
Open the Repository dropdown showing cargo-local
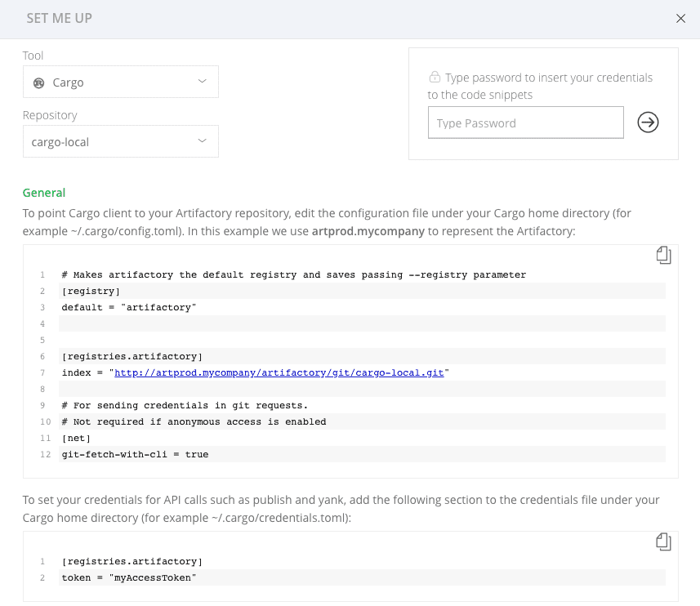point(120,140)
